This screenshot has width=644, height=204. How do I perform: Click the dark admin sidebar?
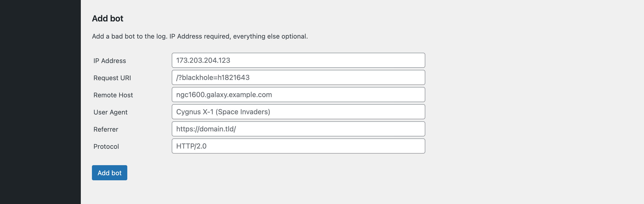click(40, 102)
